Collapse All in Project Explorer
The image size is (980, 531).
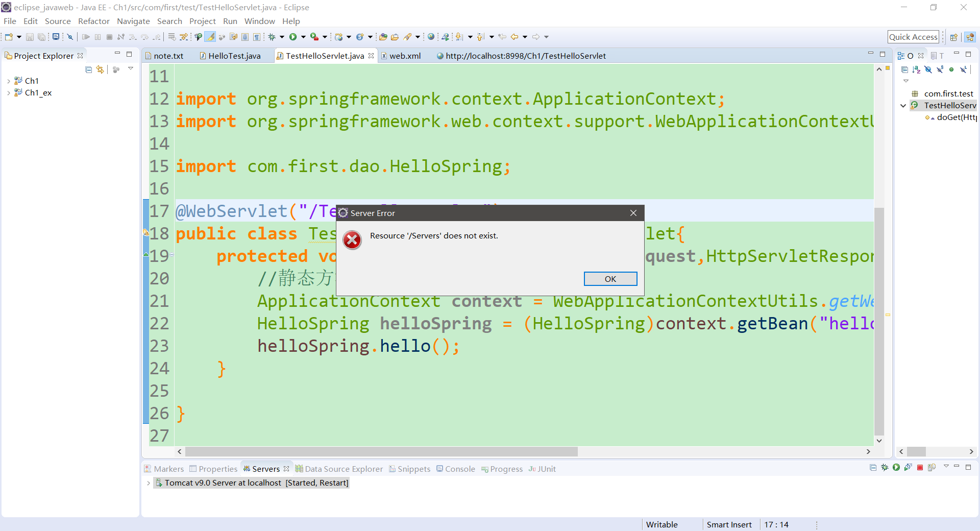click(x=88, y=69)
